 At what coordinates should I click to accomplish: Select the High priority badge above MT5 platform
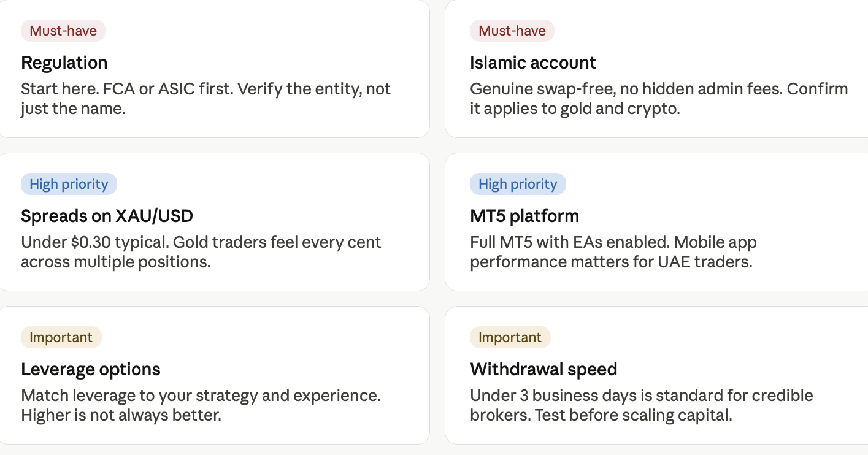click(518, 184)
